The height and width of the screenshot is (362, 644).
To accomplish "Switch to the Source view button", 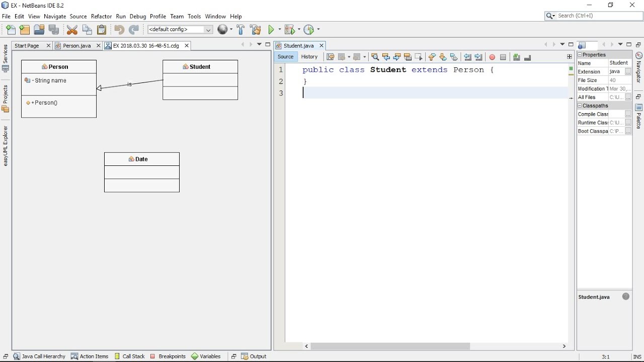I will 285,57.
